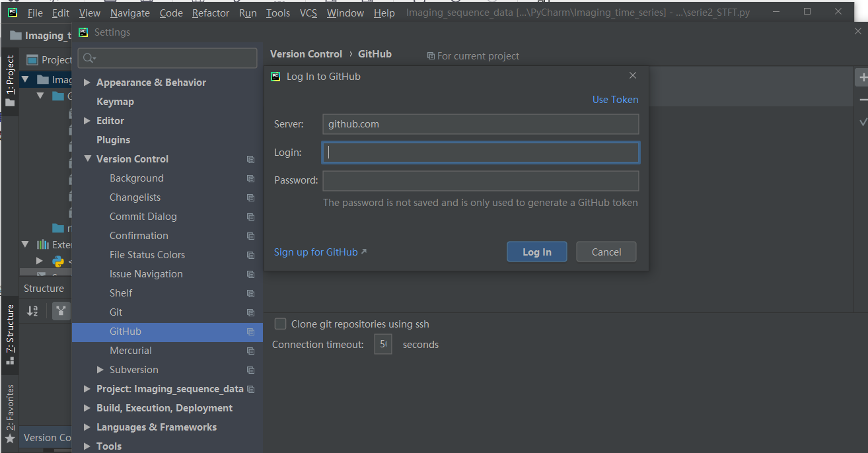Select Git under Version Control

coord(116,312)
